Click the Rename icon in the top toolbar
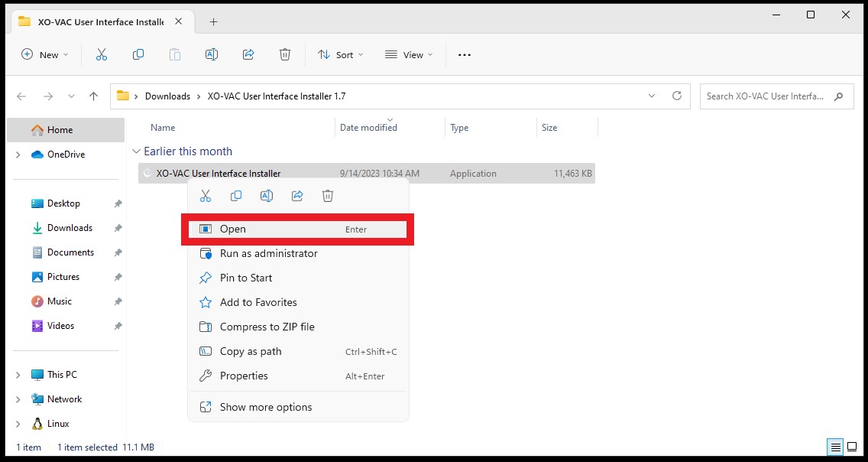Viewport: 868px width, 462px height. (x=211, y=54)
